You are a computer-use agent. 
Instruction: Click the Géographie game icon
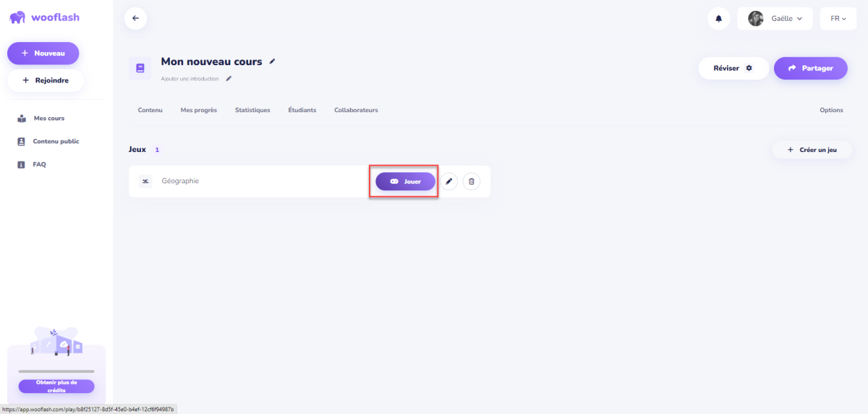coord(146,181)
